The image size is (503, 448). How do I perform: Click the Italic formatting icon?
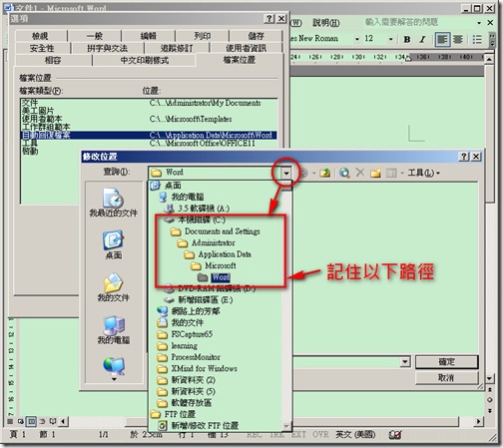click(x=422, y=39)
